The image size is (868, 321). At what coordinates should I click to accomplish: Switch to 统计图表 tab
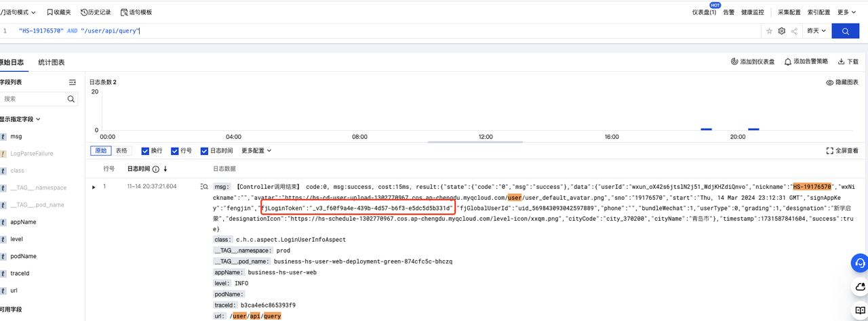click(52, 62)
